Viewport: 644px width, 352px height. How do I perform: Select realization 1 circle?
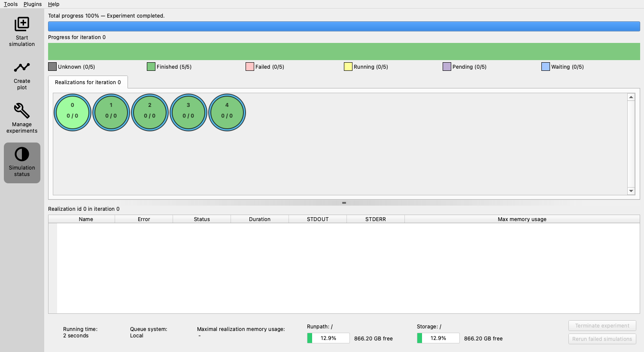click(111, 112)
